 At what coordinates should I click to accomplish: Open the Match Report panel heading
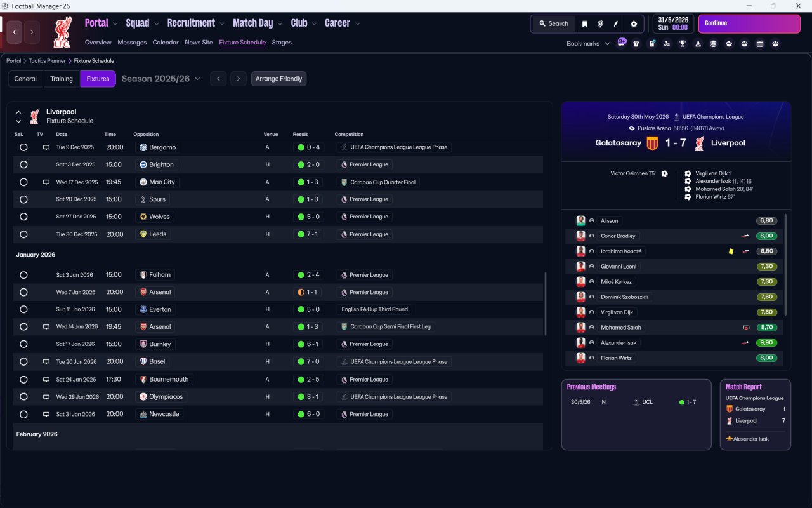point(743,387)
